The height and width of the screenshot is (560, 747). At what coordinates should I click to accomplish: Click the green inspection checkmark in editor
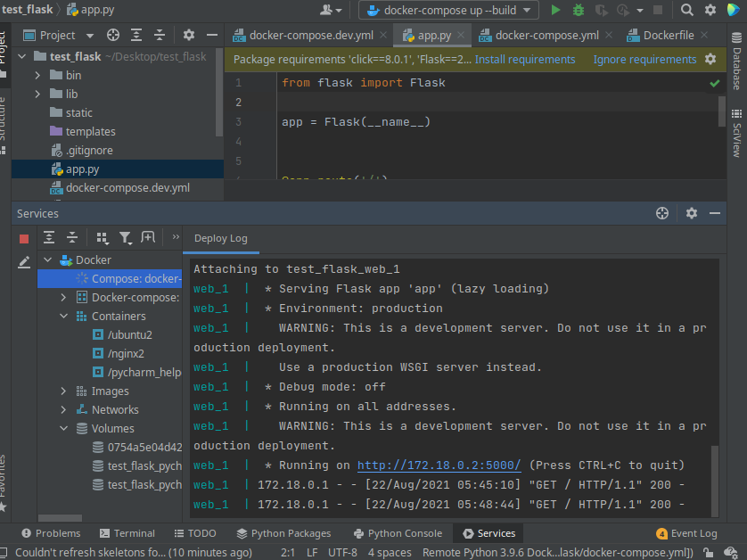[714, 84]
